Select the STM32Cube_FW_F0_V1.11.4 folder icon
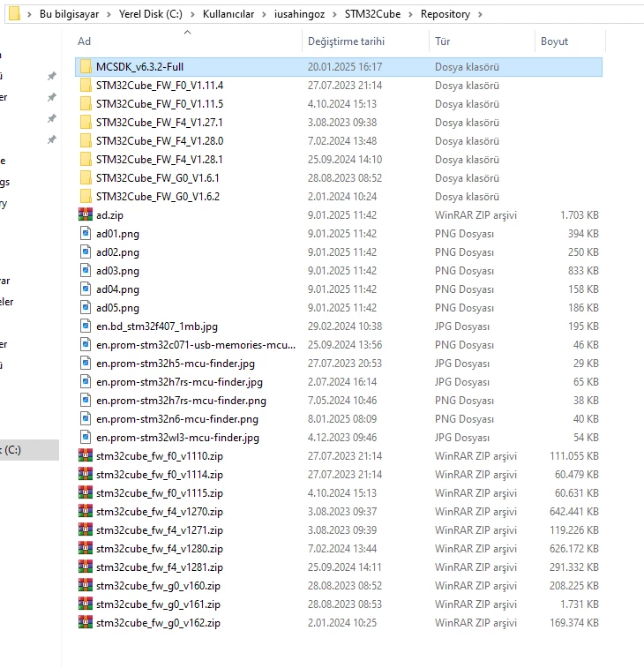Image resolution: width=644 pixels, height=668 pixels. pyautogui.click(x=86, y=86)
